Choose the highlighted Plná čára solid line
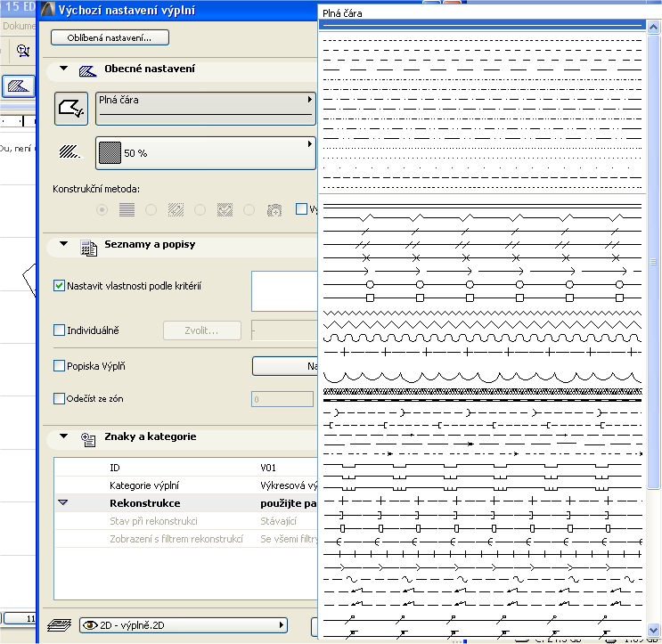This screenshot has width=662, height=644. coord(483,25)
